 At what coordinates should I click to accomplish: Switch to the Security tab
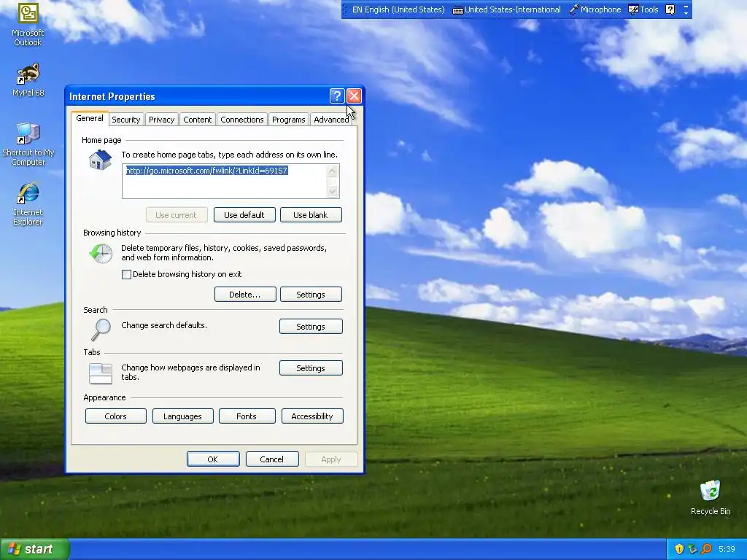[125, 120]
